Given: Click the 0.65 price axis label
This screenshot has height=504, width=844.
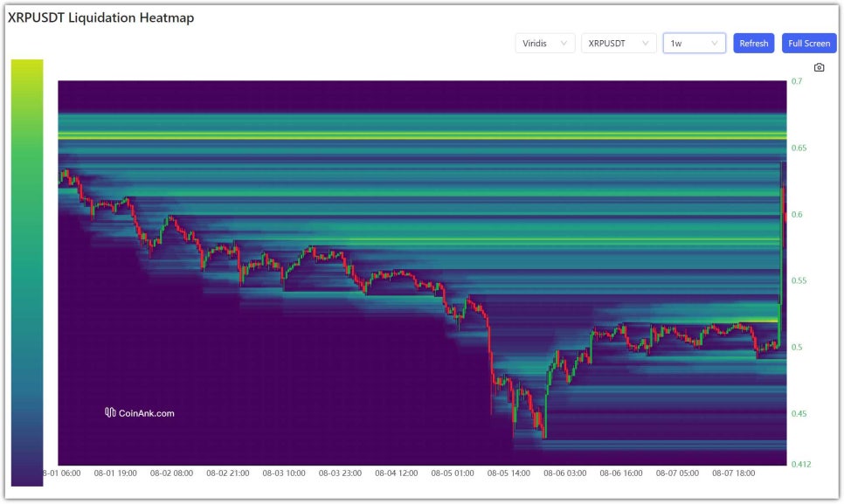Looking at the screenshot, I should [x=799, y=148].
